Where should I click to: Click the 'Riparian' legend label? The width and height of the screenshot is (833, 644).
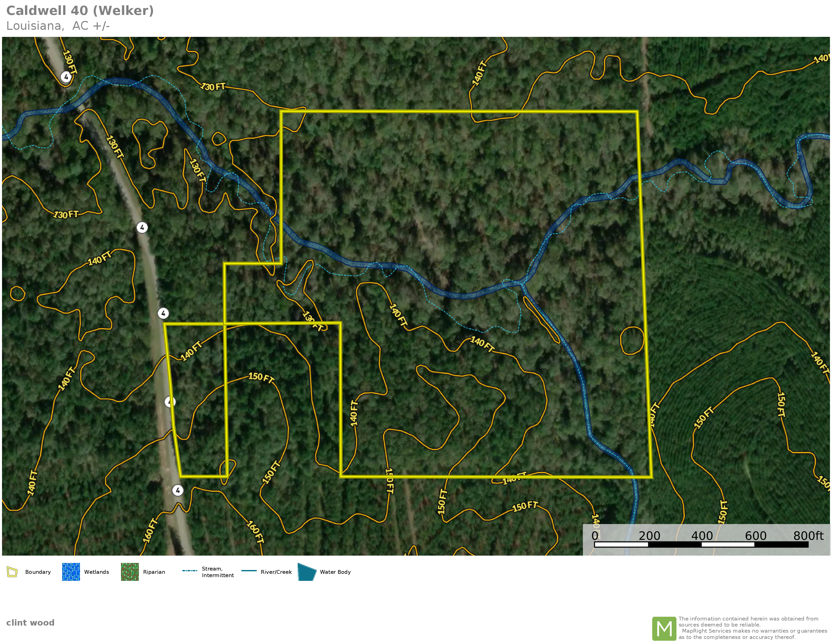154,572
